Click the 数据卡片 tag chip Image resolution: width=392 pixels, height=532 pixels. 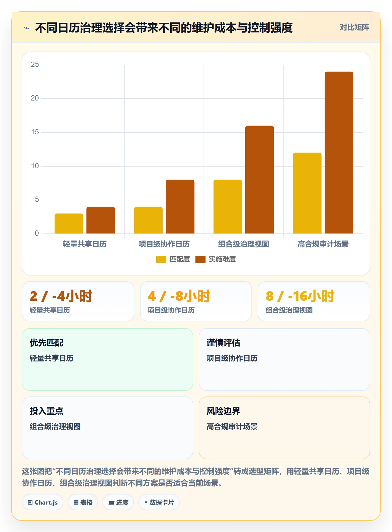point(159,502)
